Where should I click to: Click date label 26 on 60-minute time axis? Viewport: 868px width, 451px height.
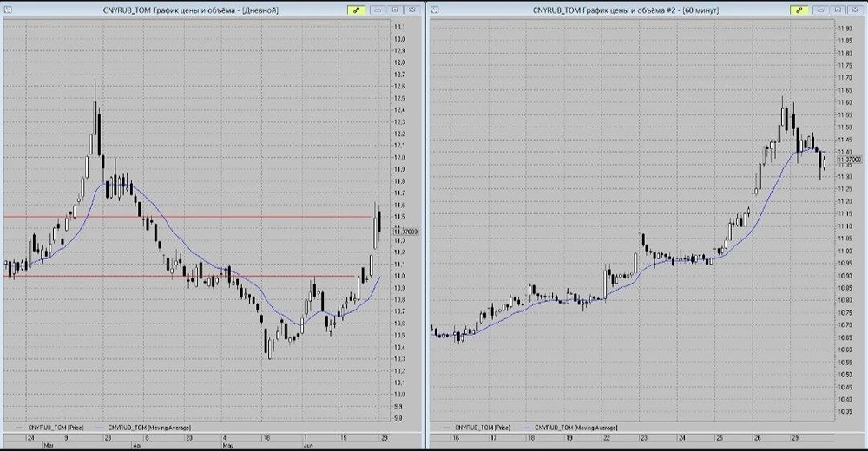tap(757, 438)
